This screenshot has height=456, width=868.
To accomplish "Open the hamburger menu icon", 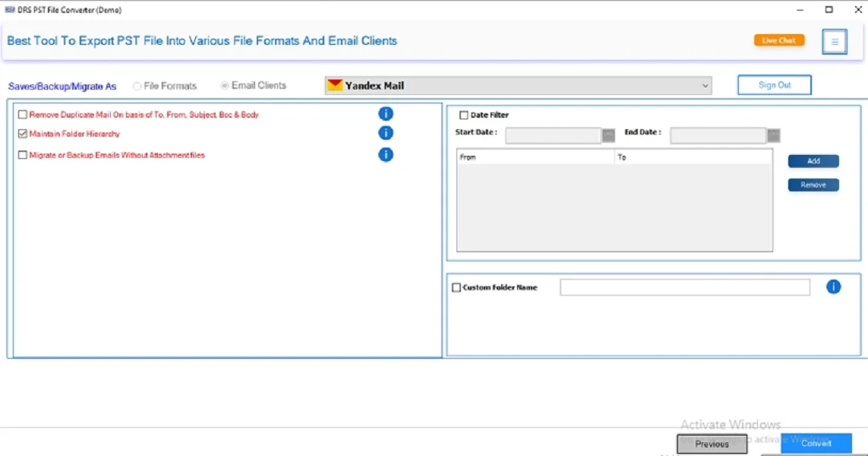I will (835, 42).
